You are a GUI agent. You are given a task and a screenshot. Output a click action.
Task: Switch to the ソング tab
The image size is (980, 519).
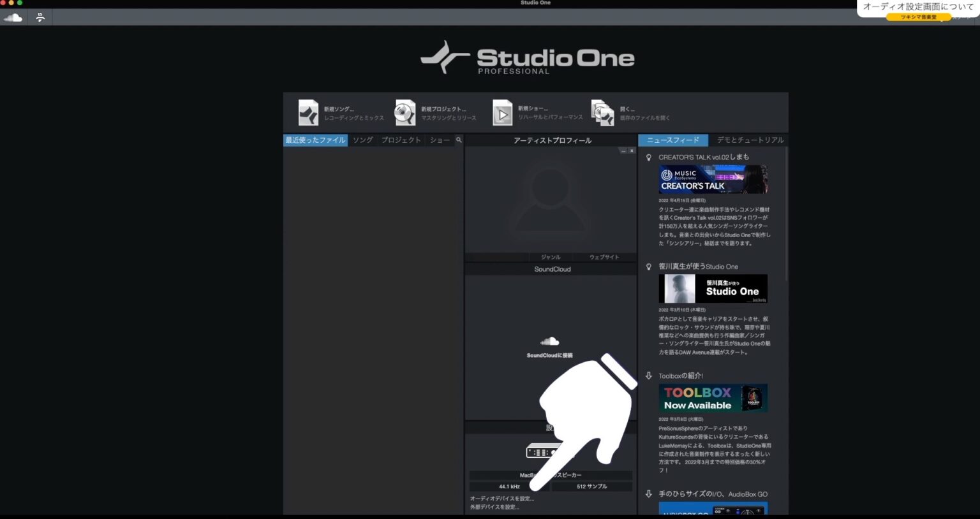(362, 140)
